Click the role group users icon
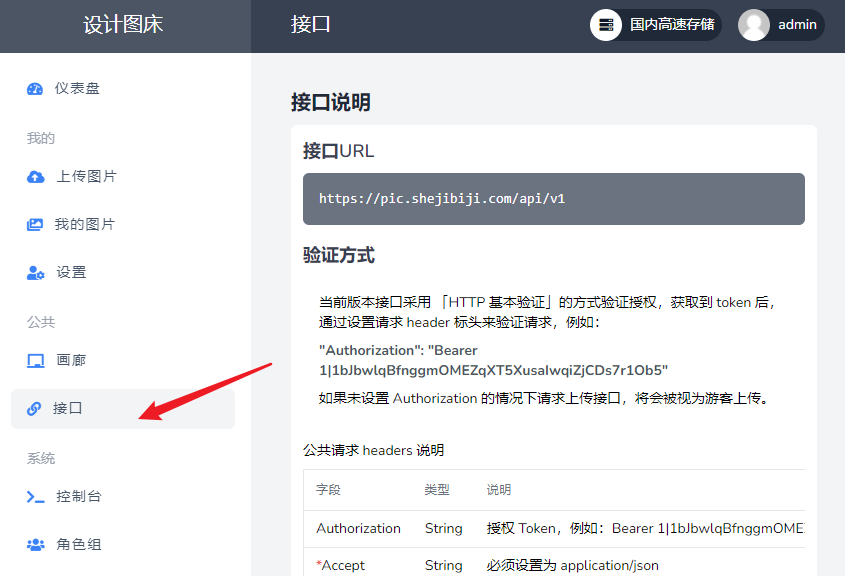 pos(35,545)
